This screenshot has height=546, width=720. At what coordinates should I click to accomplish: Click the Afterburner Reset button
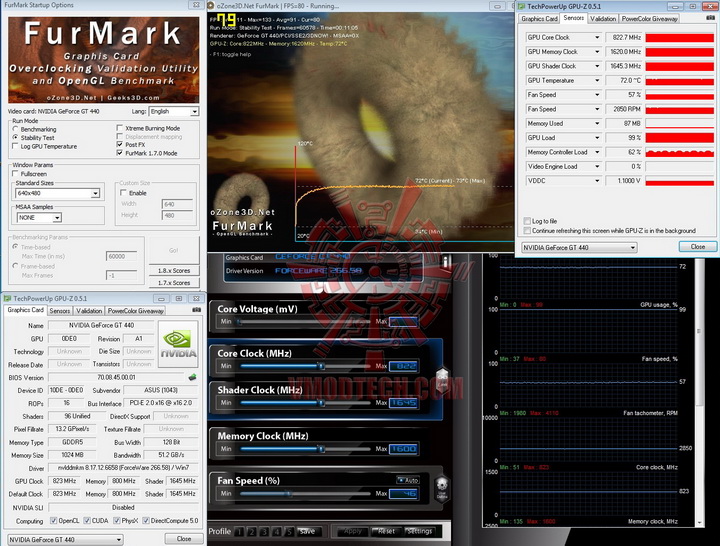[386, 531]
